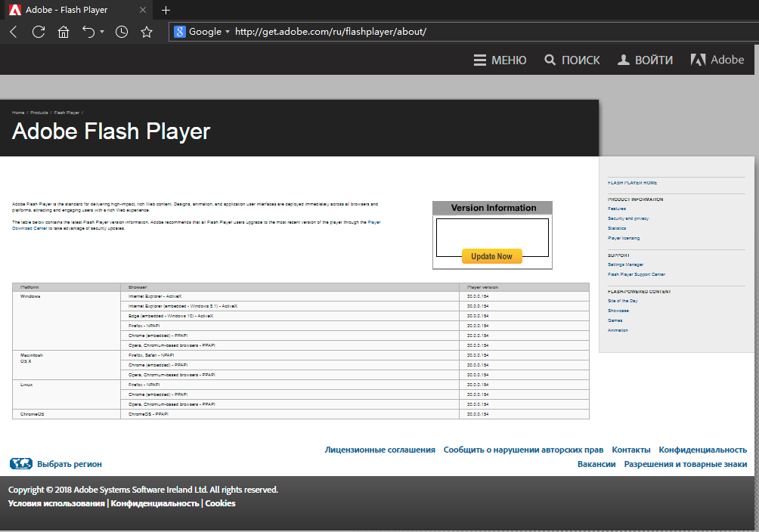Click the Adobe logo in the header

click(x=717, y=60)
